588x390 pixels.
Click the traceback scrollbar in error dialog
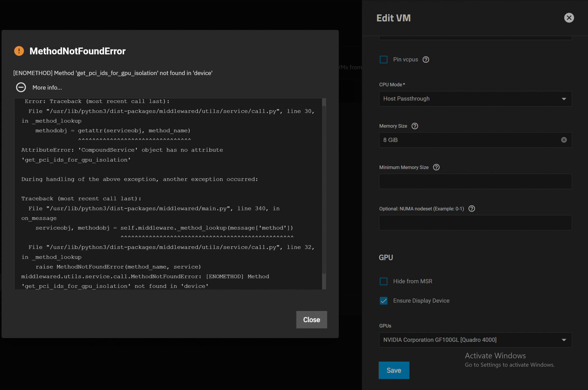pyautogui.click(x=324, y=188)
